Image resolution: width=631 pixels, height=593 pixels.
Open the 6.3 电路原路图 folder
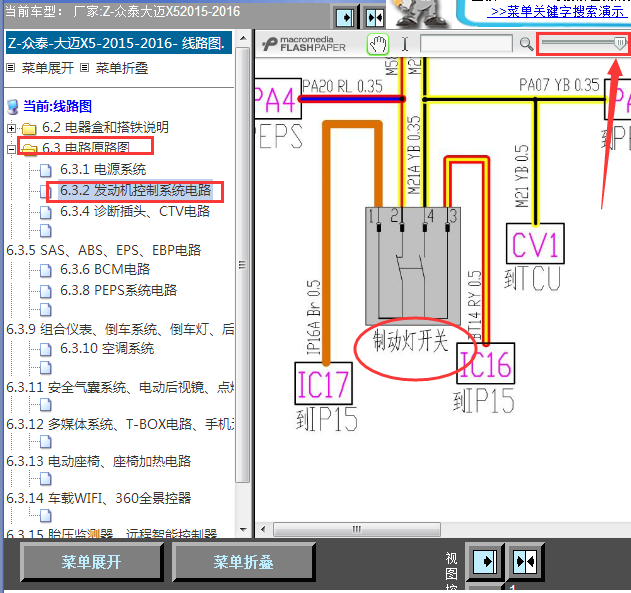tap(86, 148)
